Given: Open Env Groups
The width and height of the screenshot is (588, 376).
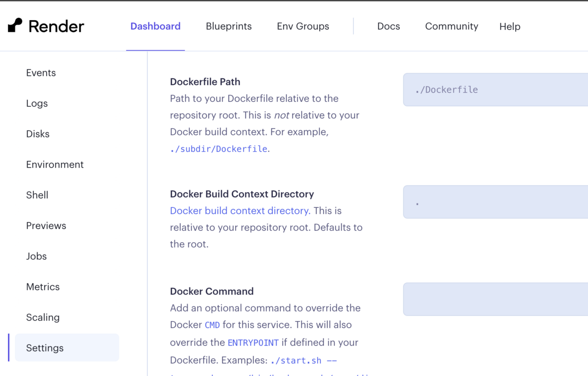Looking at the screenshot, I should (x=302, y=26).
